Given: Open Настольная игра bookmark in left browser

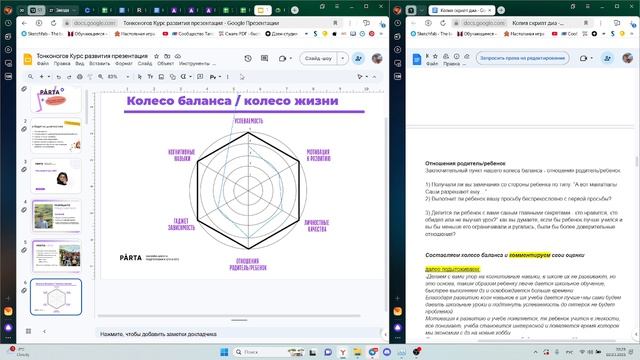Looking at the screenshot, I should (x=135, y=33).
